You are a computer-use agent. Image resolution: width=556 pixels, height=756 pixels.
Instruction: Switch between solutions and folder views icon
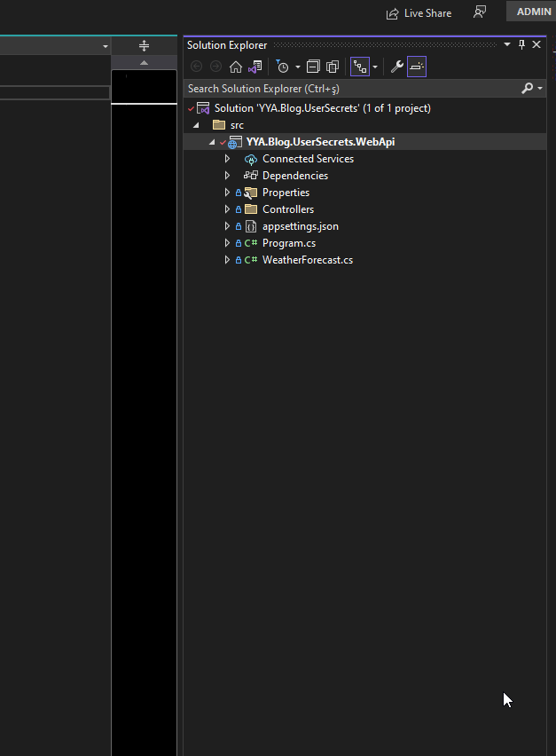click(255, 67)
